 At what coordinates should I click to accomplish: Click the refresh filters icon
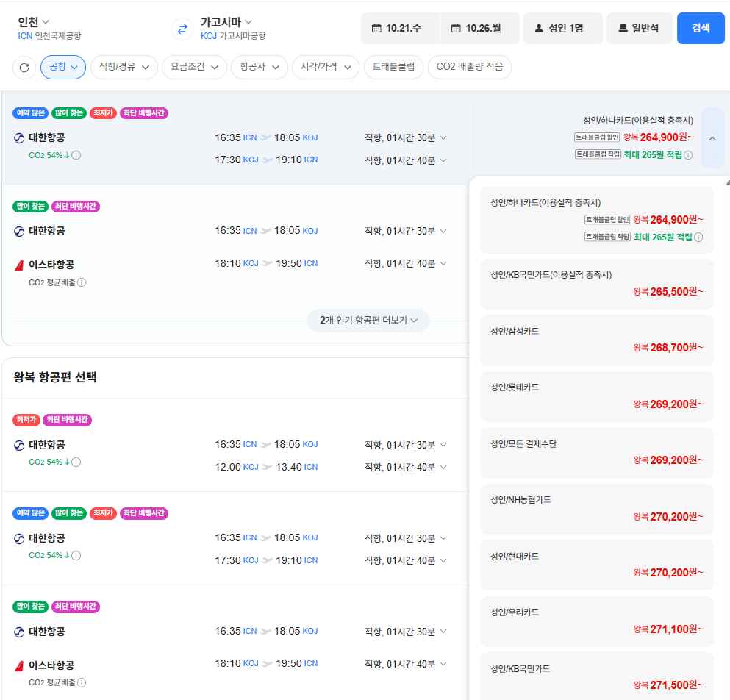click(24, 68)
